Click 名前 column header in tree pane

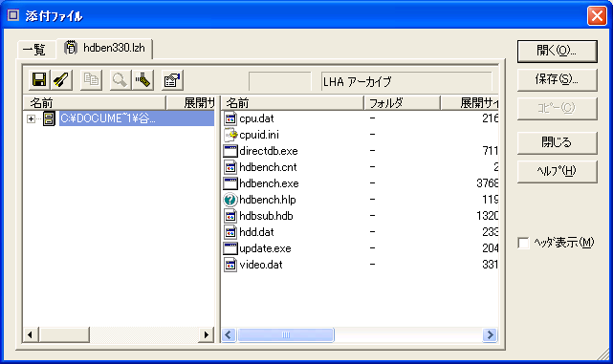tap(95, 103)
